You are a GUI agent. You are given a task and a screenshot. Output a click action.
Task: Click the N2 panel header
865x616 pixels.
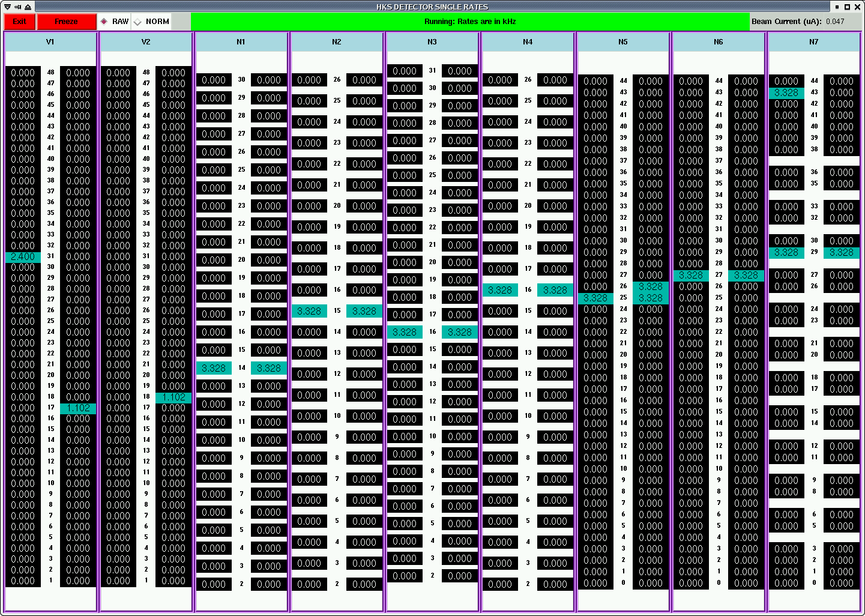(337, 42)
